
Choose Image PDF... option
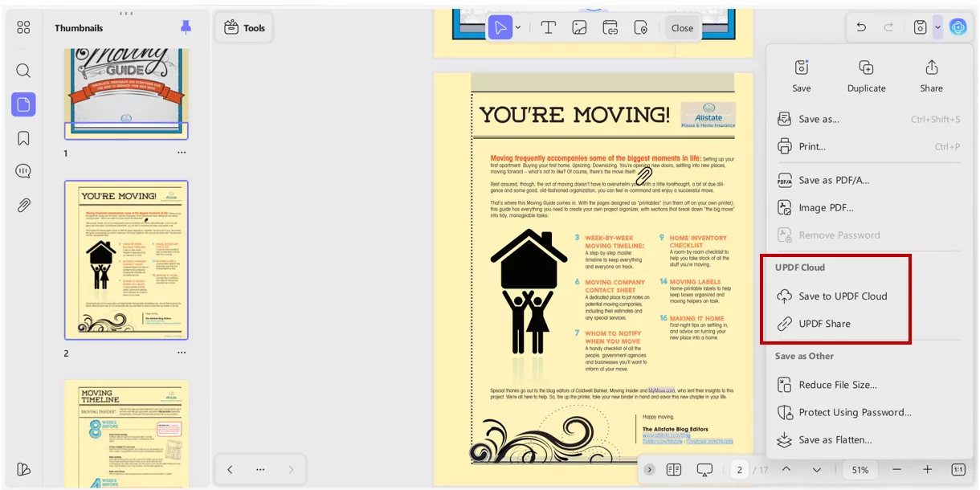click(x=869, y=207)
